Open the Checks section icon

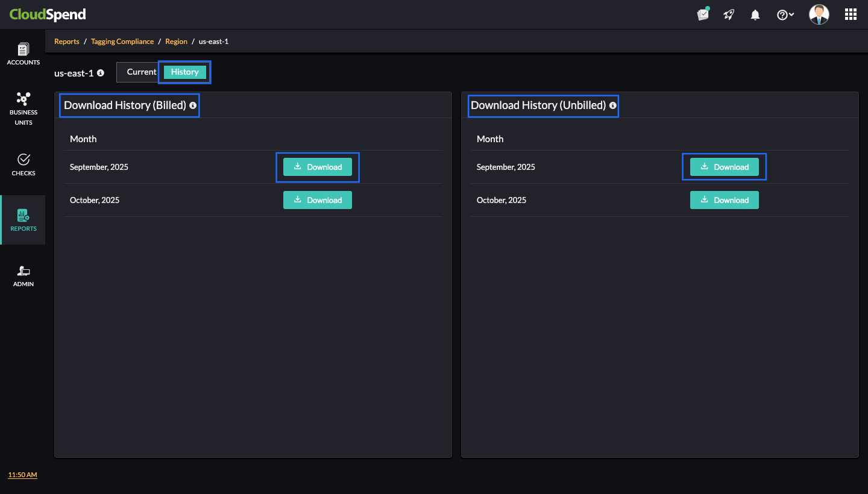pyautogui.click(x=23, y=164)
